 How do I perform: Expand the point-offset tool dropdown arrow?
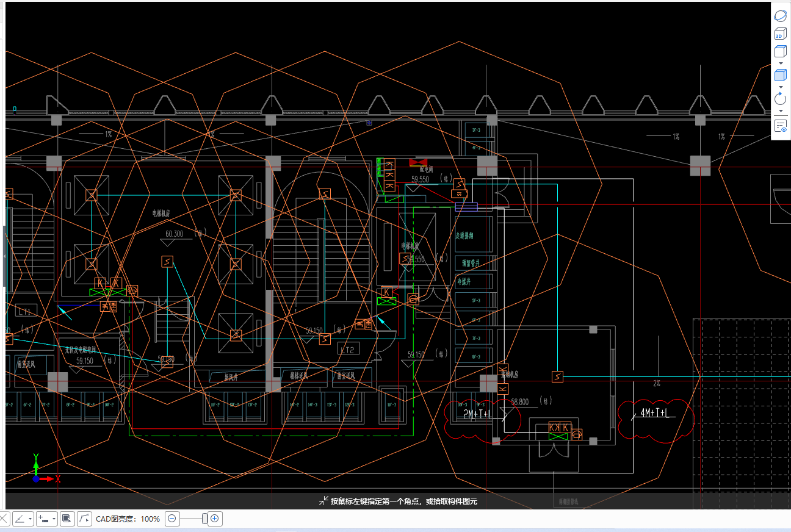pos(54,519)
